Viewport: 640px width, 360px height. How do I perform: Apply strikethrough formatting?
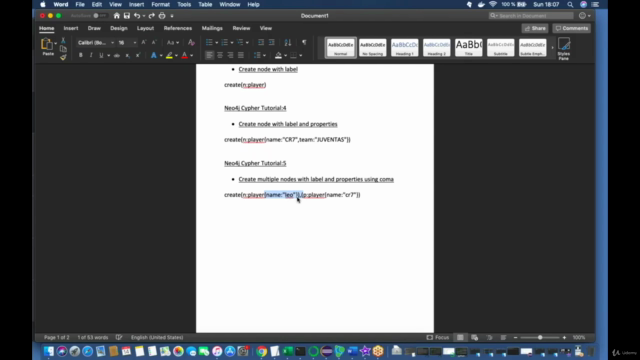(x=117, y=55)
